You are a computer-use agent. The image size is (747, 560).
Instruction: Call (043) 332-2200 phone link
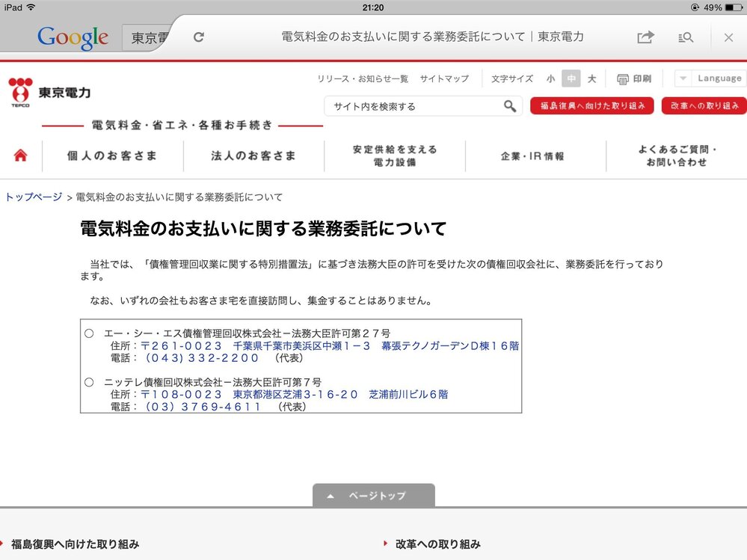click(202, 358)
